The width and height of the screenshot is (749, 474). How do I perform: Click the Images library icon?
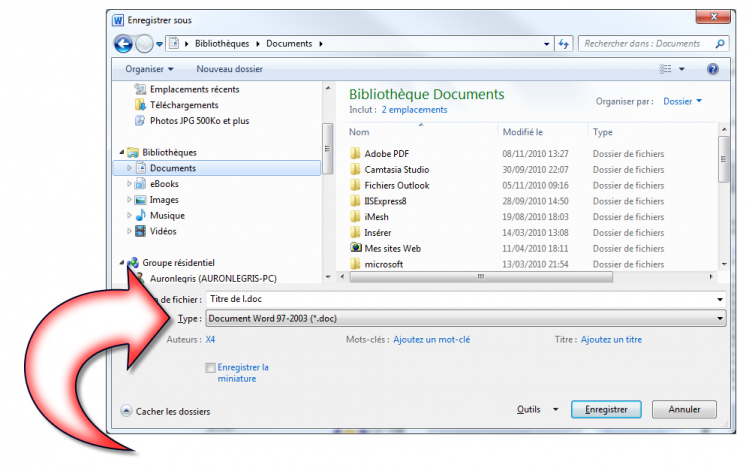coord(140,200)
